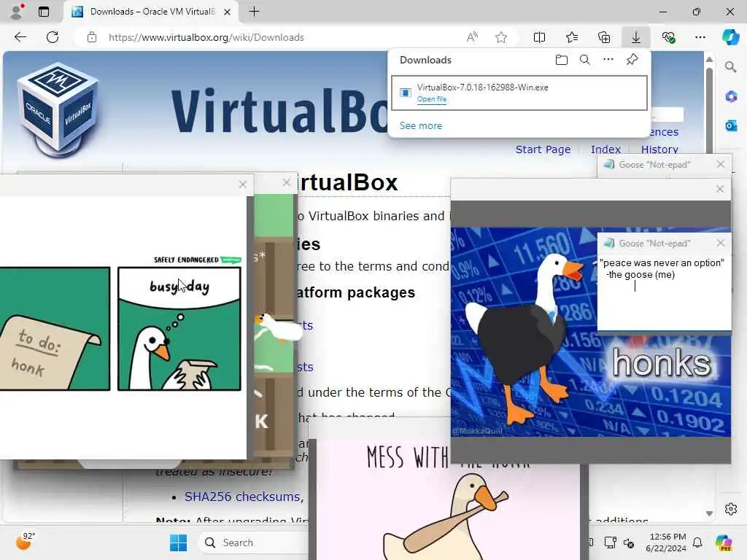Search downloads with the magnifier icon
Image resolution: width=747 pixels, height=560 pixels.
click(x=585, y=60)
